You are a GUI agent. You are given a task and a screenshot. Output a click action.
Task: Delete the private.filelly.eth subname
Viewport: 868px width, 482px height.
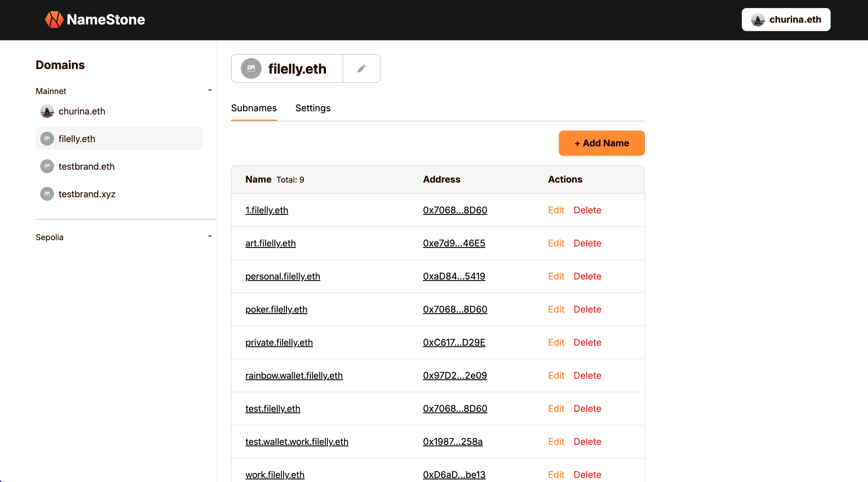(587, 342)
